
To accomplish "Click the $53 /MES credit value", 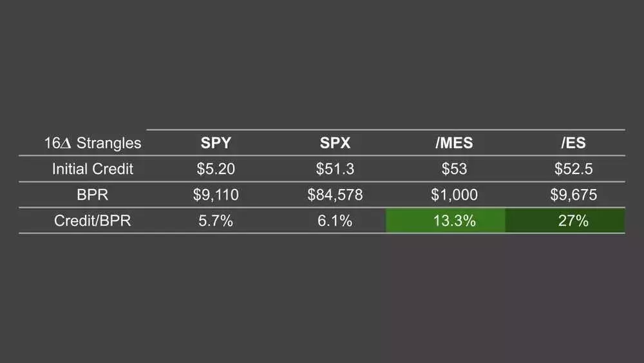I will (x=454, y=169).
